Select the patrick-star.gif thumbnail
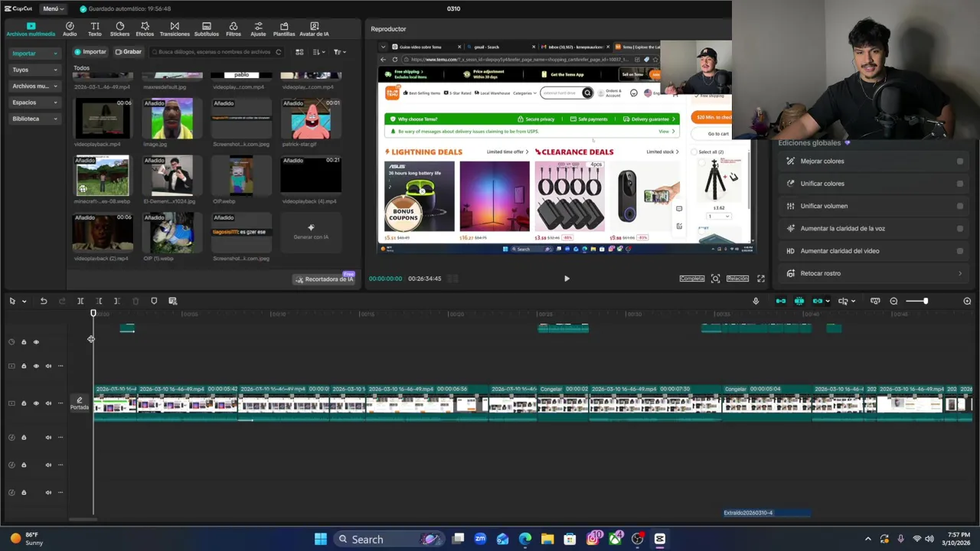Screen dimensions: 980x551 pyautogui.click(x=311, y=119)
